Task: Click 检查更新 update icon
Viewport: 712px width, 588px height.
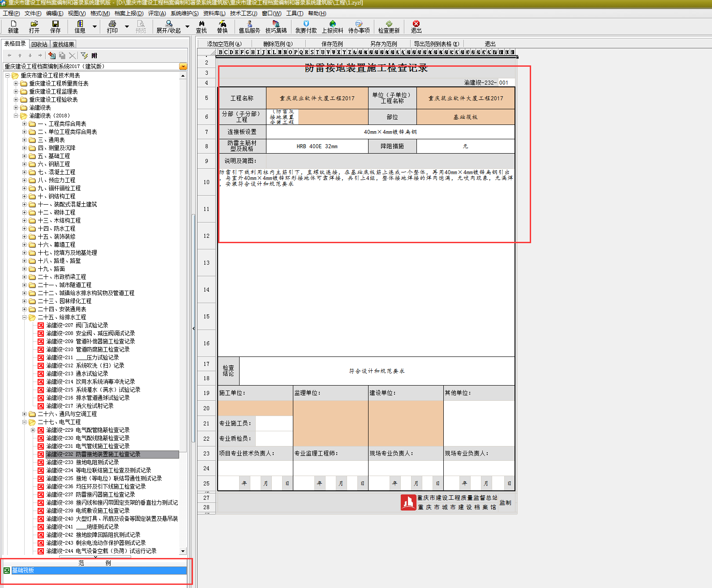Action: pyautogui.click(x=389, y=26)
